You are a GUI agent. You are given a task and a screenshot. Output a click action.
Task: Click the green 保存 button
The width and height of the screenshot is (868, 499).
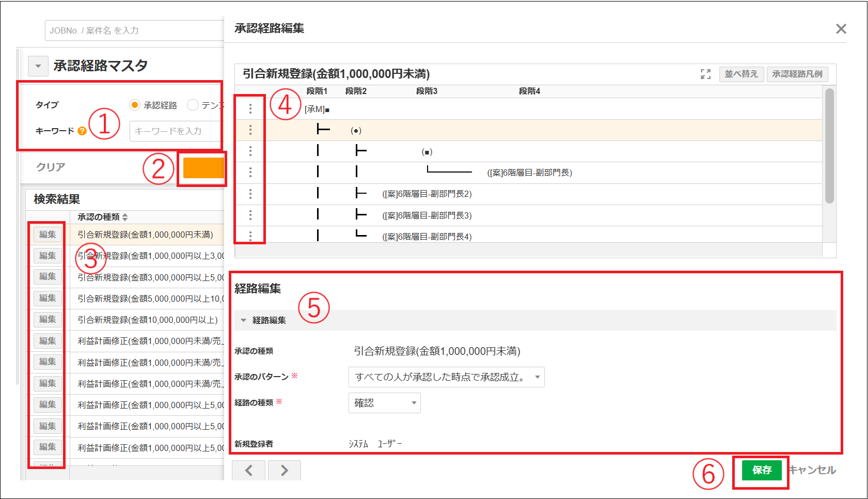(762, 470)
